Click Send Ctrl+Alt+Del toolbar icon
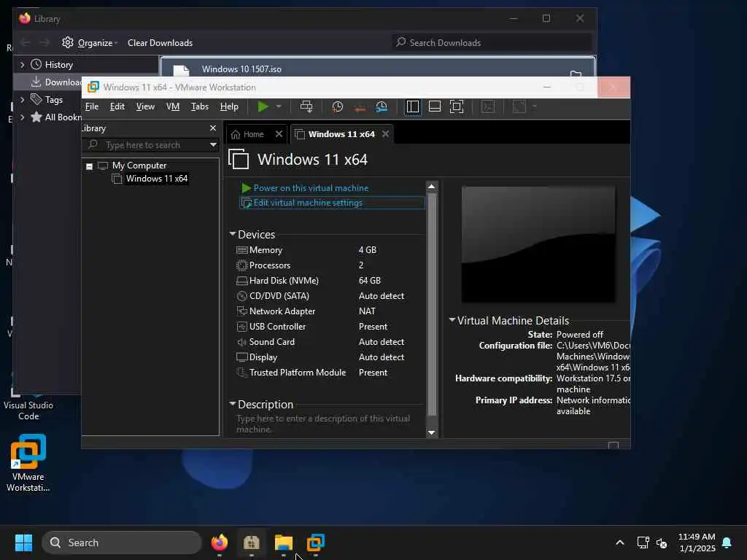Viewport: 747px width, 560px height. [x=306, y=106]
